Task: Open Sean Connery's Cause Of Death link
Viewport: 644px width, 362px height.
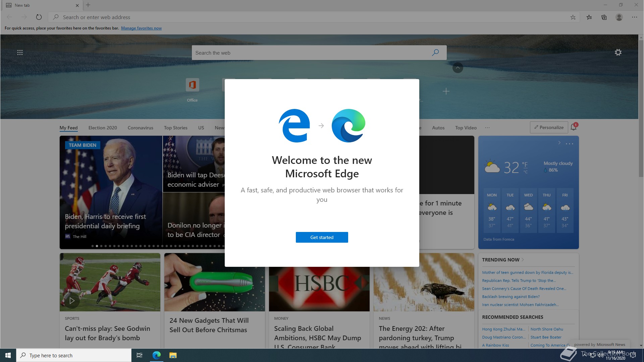Action: (x=524, y=289)
